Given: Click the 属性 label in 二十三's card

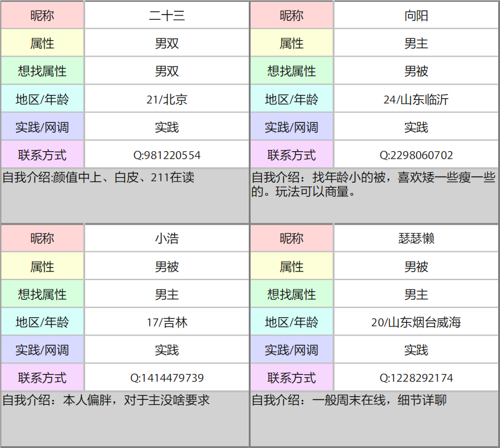Looking at the screenshot, I should (x=43, y=43).
